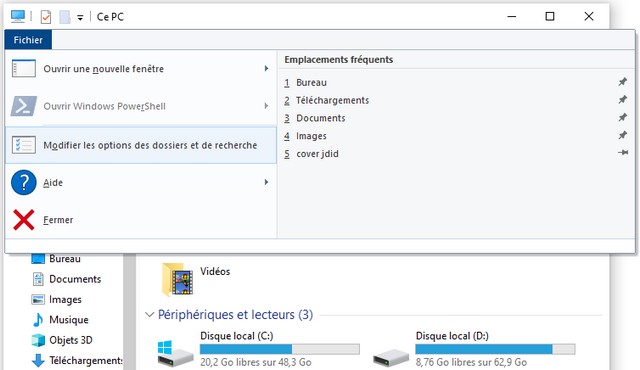640x370 pixels.
Task: Click the new window icon in Fichier menu
Action: pyautogui.click(x=24, y=69)
